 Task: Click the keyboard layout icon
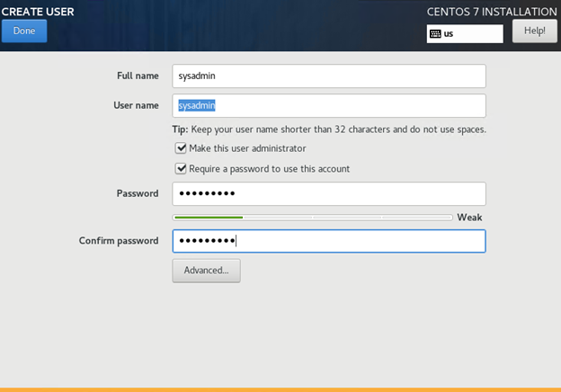[x=435, y=34]
